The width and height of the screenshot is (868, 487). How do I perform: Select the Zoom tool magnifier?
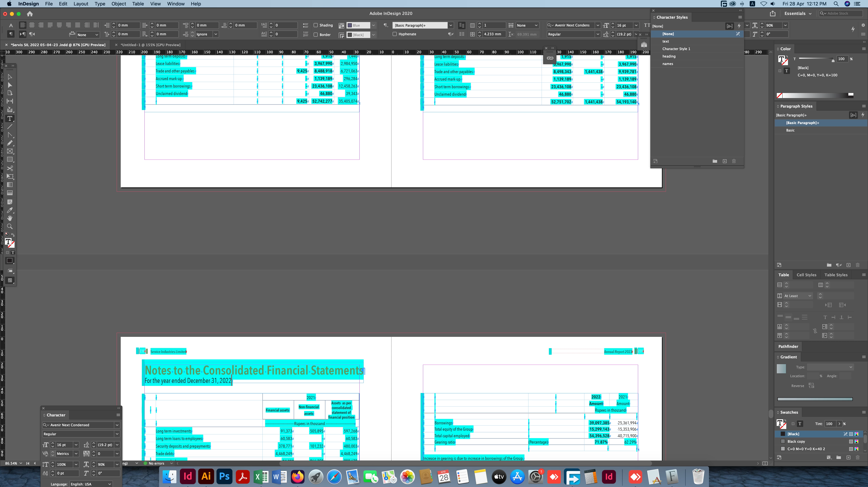pos(10,226)
